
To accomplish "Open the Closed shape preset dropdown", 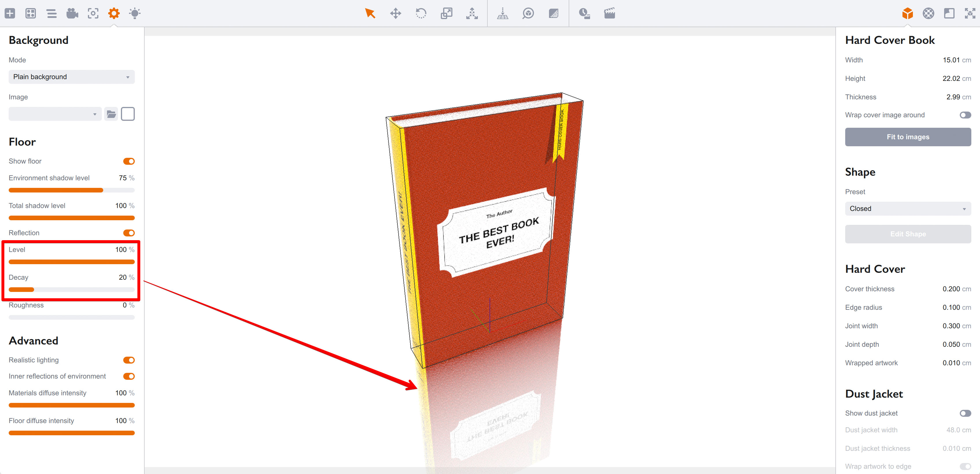I will [x=908, y=208].
